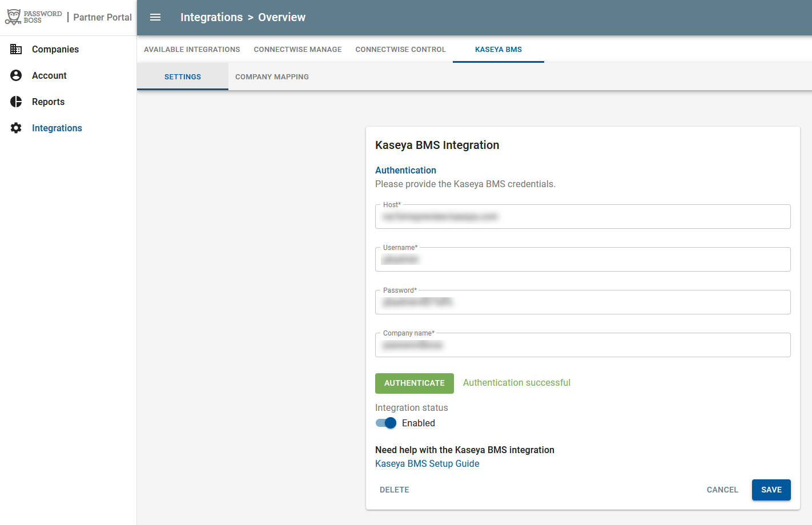
Task: Open the hamburger menu icon
Action: (155, 17)
